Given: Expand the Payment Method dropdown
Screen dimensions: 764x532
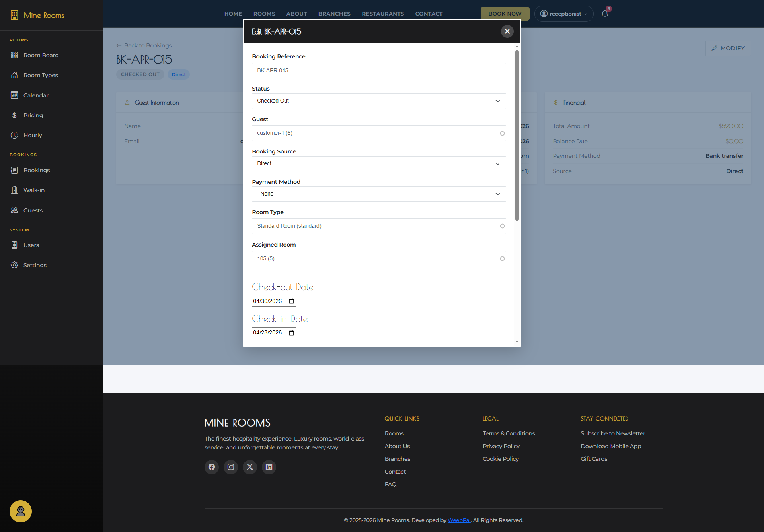Looking at the screenshot, I should click(379, 194).
